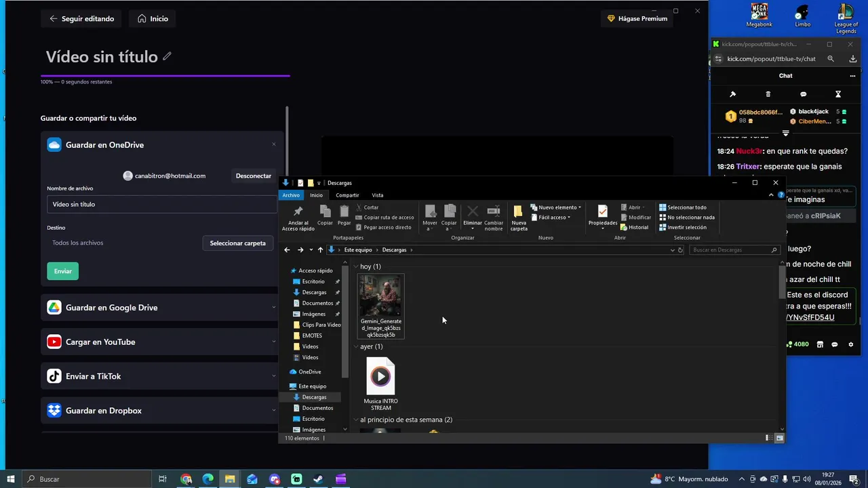Click No seleccionar nada
Screen dimensions: 868x488
[x=687, y=218]
